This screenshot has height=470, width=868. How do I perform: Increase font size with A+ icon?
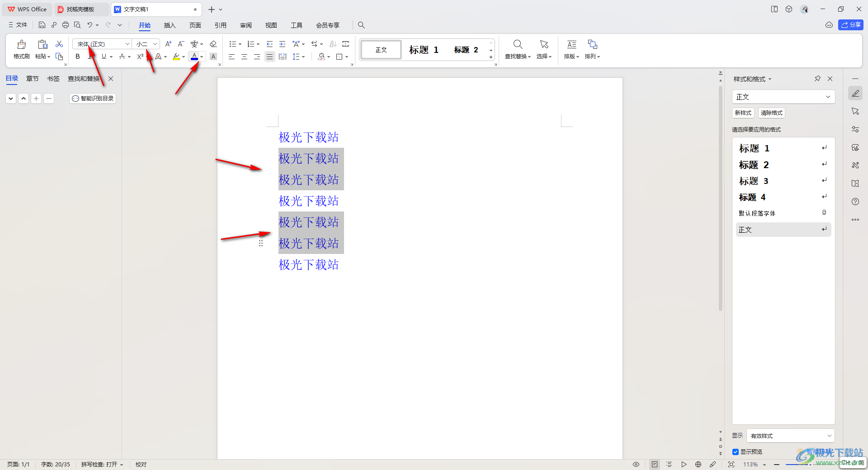click(x=168, y=44)
